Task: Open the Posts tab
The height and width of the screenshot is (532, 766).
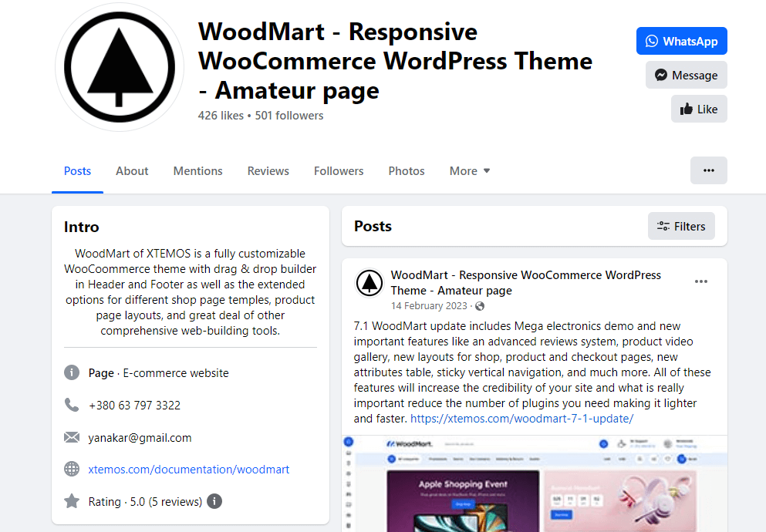Action: tap(77, 171)
